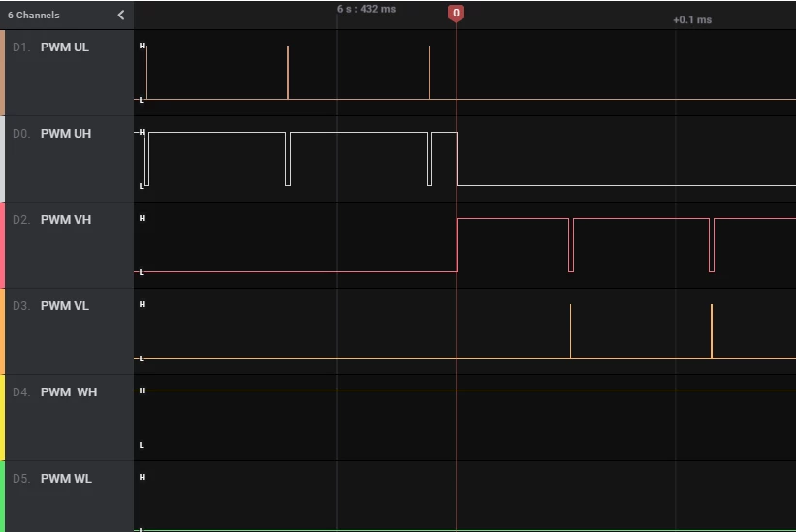Click the brown color bar of PWM UL

pos(3,73)
